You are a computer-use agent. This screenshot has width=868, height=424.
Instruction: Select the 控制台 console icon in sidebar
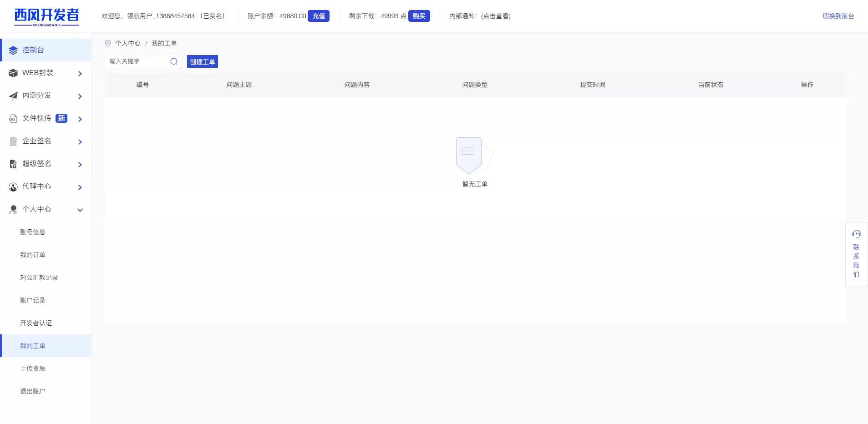(12, 50)
